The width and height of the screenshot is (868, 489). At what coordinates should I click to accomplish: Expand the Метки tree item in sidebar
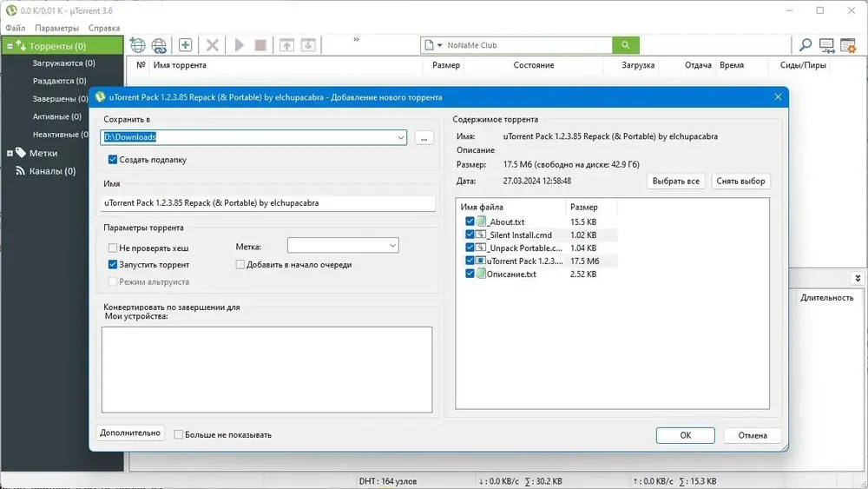[x=10, y=154]
